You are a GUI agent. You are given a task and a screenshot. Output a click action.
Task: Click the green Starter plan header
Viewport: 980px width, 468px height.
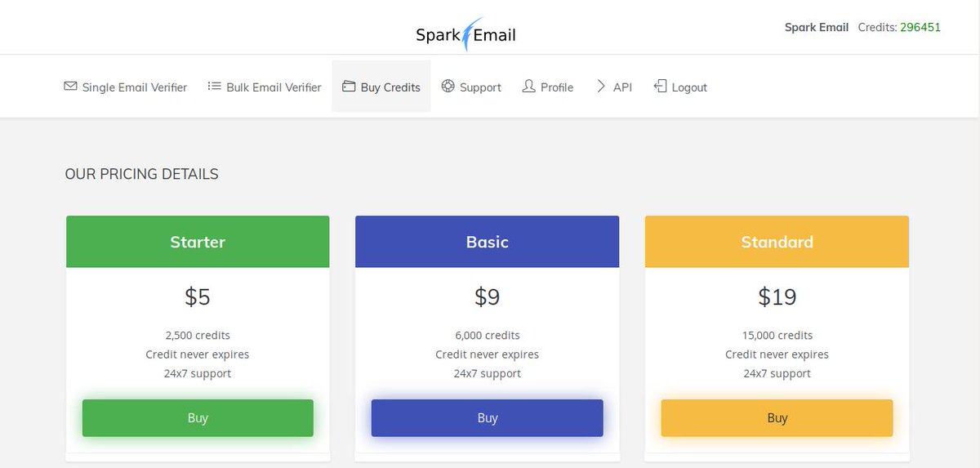pyautogui.click(x=198, y=242)
